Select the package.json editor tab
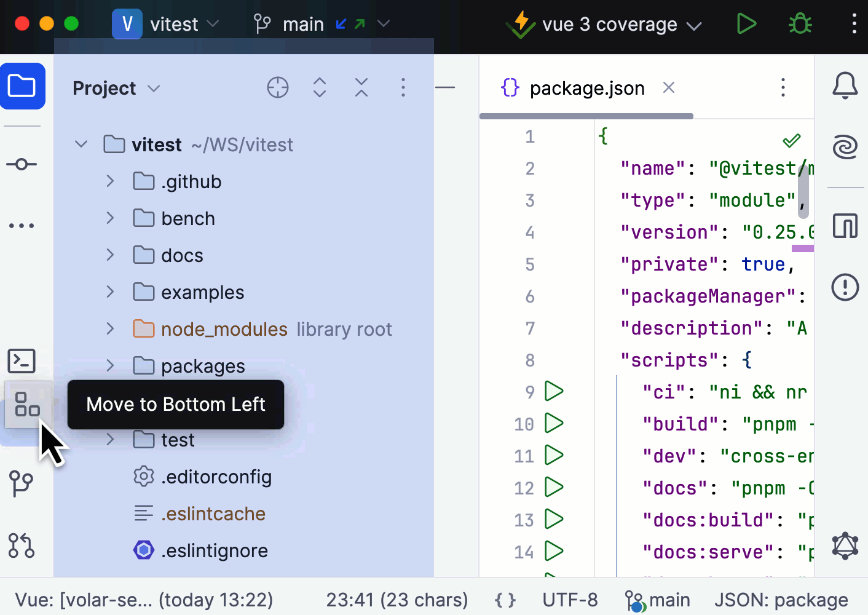This screenshot has height=615, width=868. [586, 89]
